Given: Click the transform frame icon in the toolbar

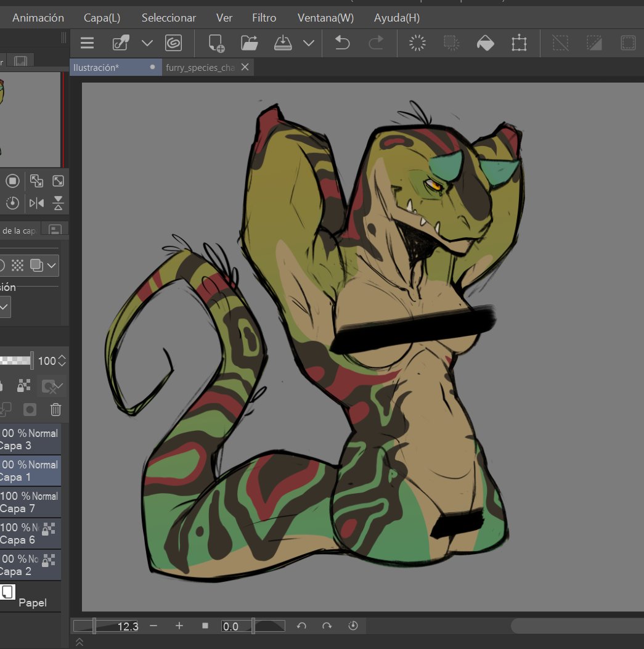Looking at the screenshot, I should (518, 43).
